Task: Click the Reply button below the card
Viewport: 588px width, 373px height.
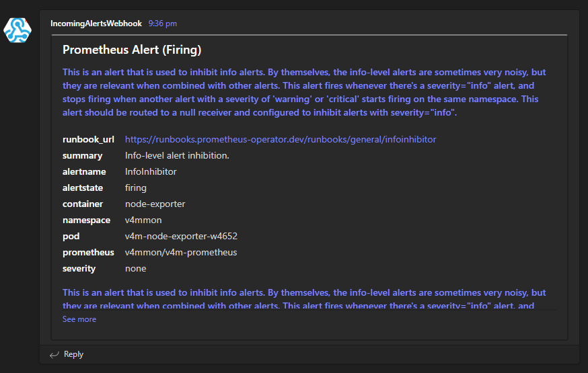Action: tap(73, 354)
